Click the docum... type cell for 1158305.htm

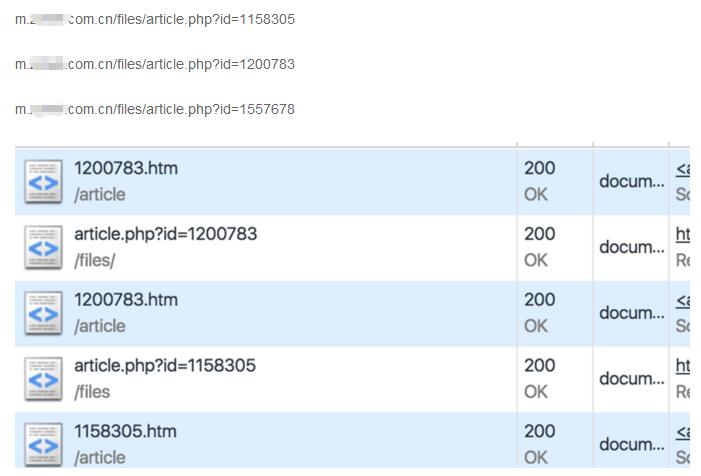pyautogui.click(x=631, y=444)
